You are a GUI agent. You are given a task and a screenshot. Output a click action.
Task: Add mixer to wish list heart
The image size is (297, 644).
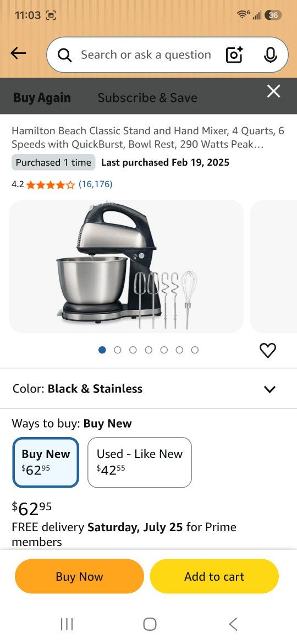(x=268, y=350)
